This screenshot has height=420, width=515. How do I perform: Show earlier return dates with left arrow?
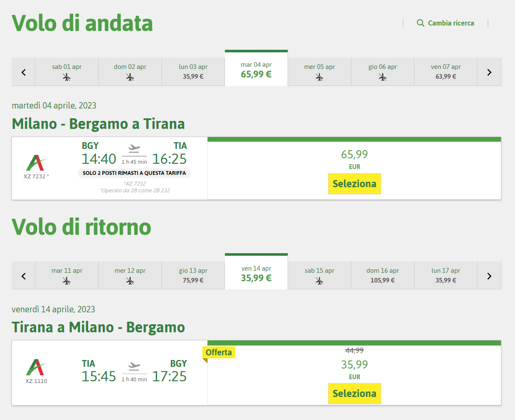23,276
